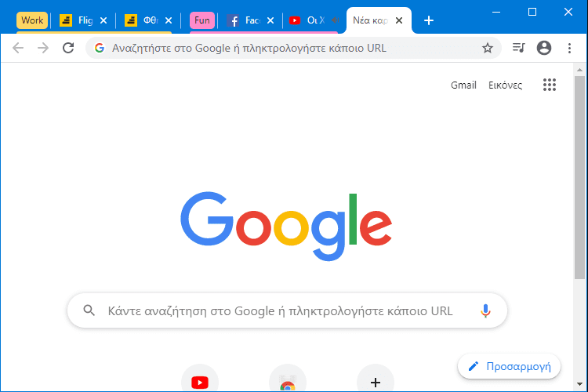Switch to the Flig tab
Viewport: 588px width, 392px height.
point(78,20)
